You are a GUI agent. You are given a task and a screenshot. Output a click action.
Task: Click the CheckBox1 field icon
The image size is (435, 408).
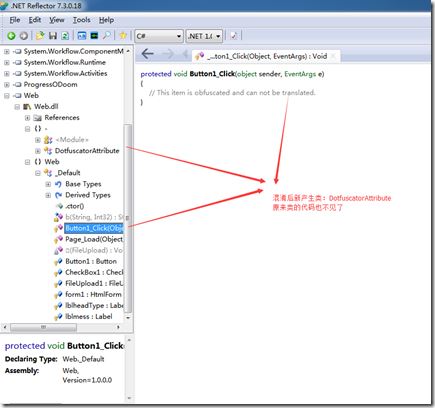click(58, 272)
